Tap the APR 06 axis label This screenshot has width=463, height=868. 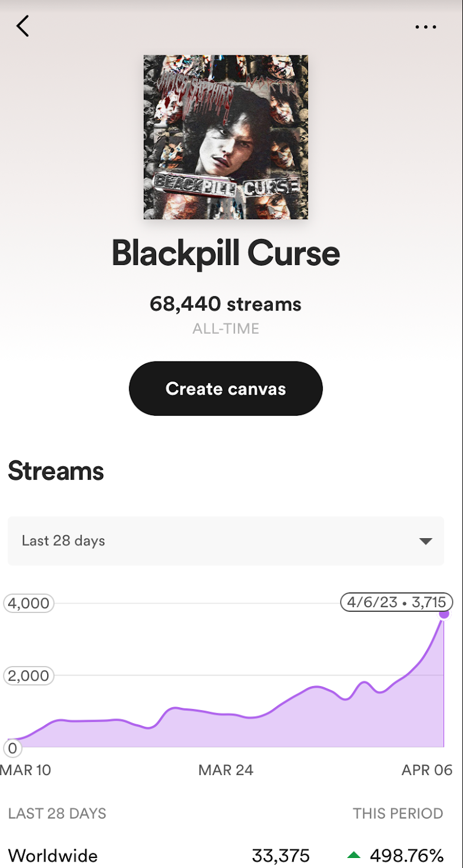coord(426,770)
